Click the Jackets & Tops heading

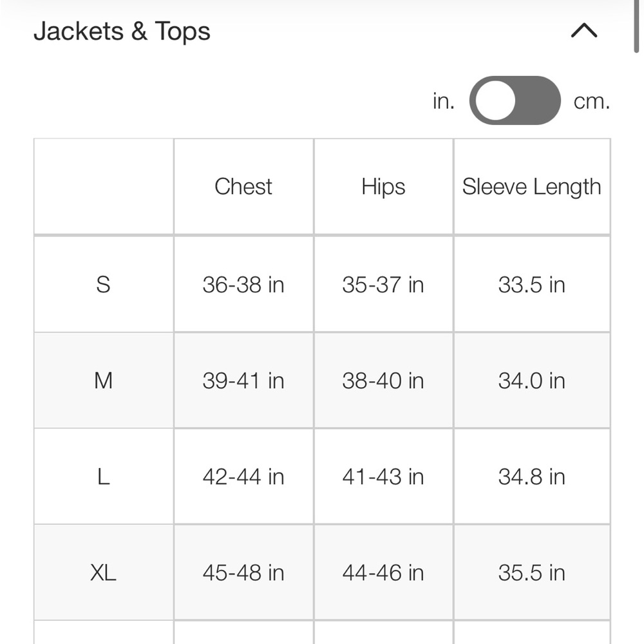tap(122, 31)
